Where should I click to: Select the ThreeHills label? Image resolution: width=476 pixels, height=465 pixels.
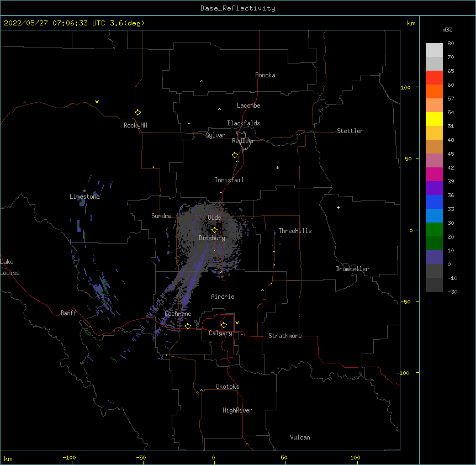pyautogui.click(x=295, y=231)
